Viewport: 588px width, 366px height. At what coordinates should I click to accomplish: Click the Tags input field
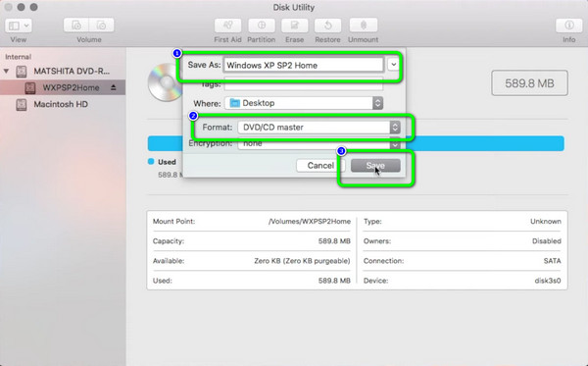tap(304, 84)
